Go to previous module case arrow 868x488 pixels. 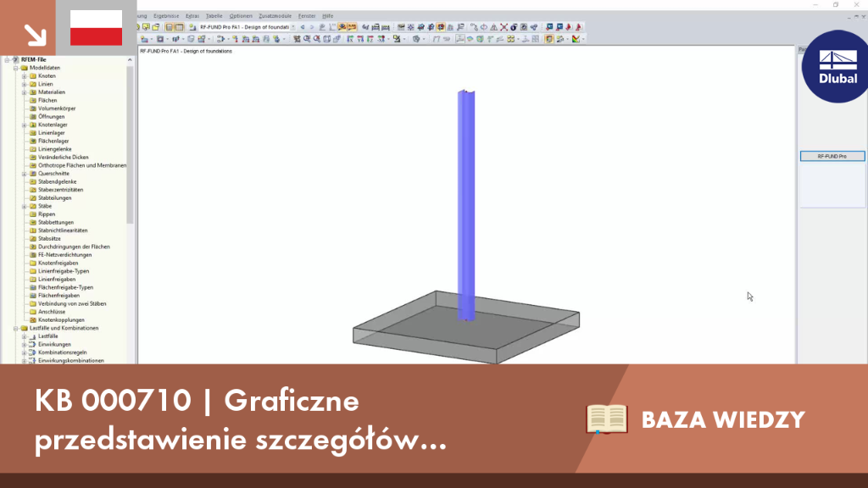pyautogui.click(x=303, y=26)
